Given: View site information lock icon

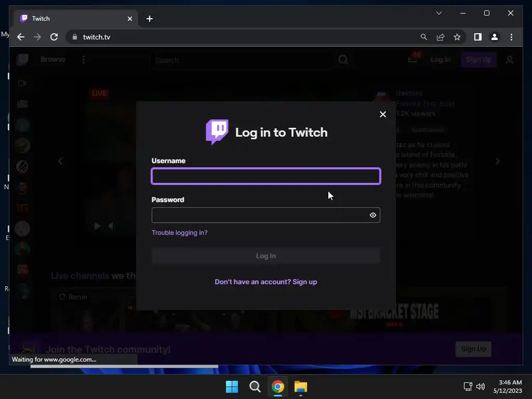Looking at the screenshot, I should click(x=75, y=37).
